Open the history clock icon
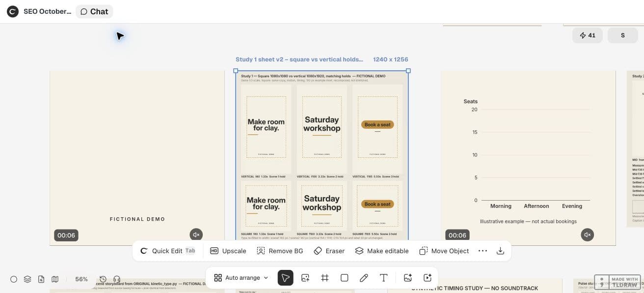The width and height of the screenshot is (644, 293). click(103, 279)
